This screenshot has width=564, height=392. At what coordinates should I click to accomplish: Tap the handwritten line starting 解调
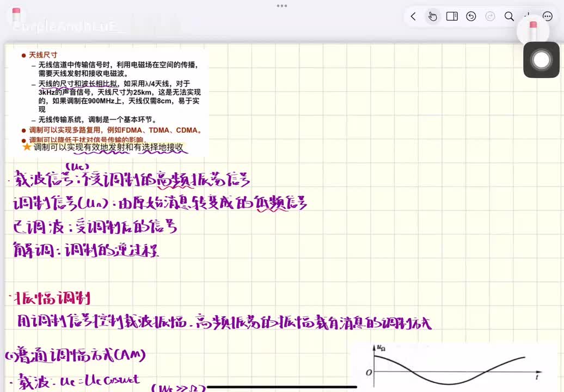[85, 250]
